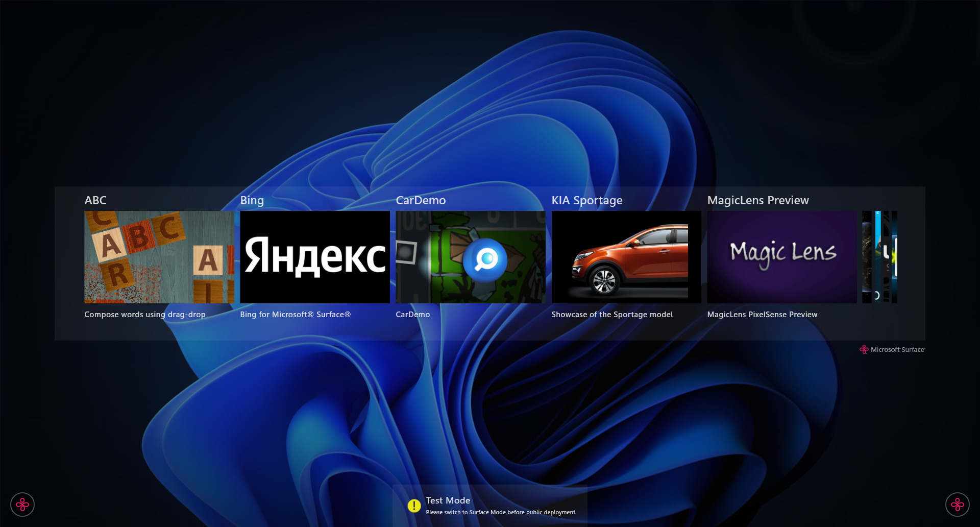Click "Please switch to Surface Mode" notice text
This screenshot has width=980, height=527.
click(x=501, y=512)
